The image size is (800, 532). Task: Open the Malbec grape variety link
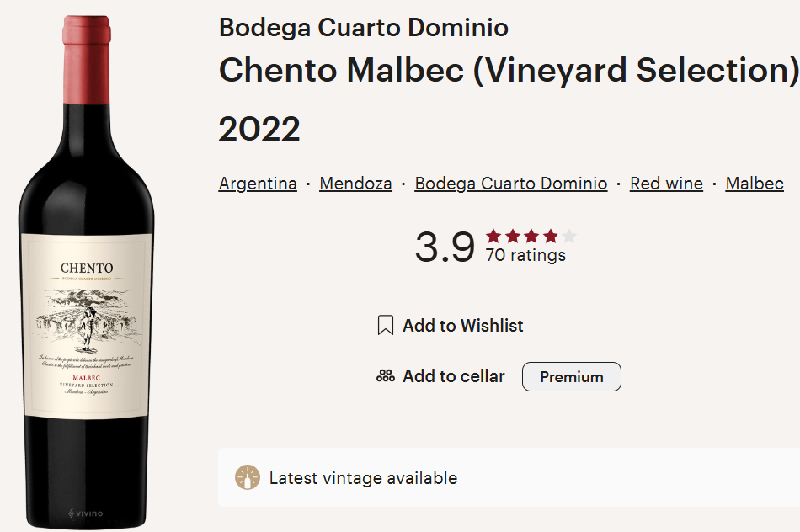(x=754, y=183)
